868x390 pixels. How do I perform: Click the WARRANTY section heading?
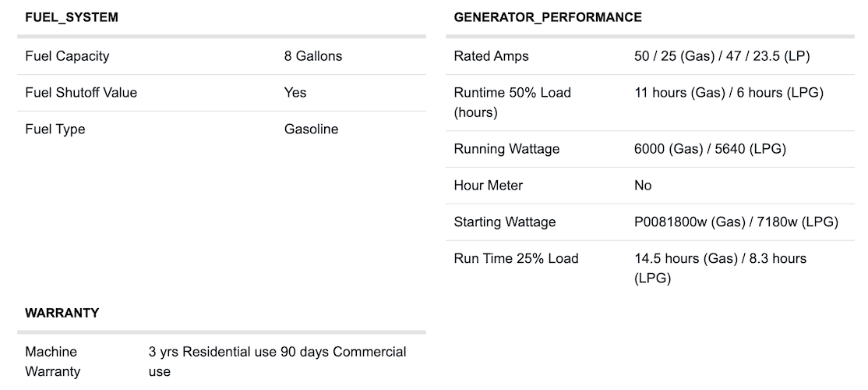[62, 313]
